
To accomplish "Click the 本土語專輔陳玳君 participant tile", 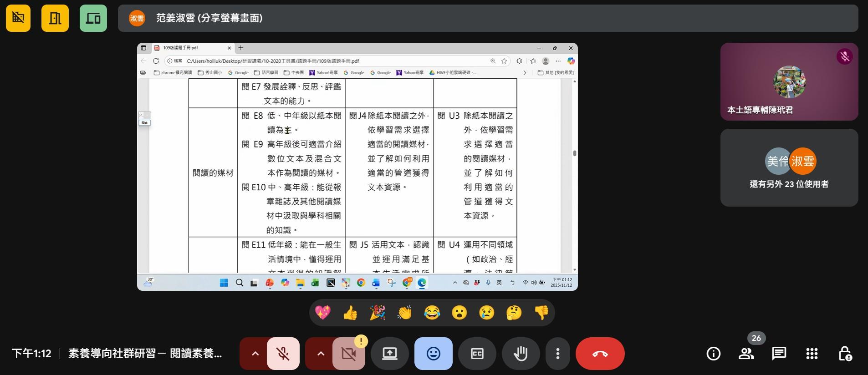I will click(x=789, y=82).
